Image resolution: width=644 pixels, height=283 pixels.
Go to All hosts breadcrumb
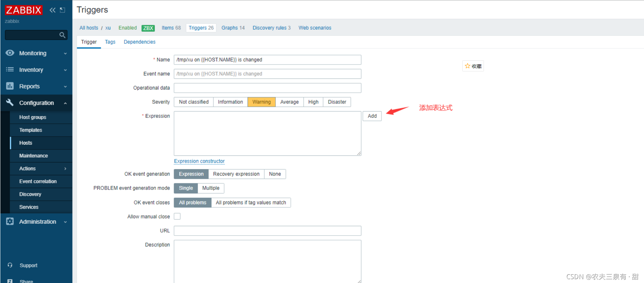click(89, 28)
